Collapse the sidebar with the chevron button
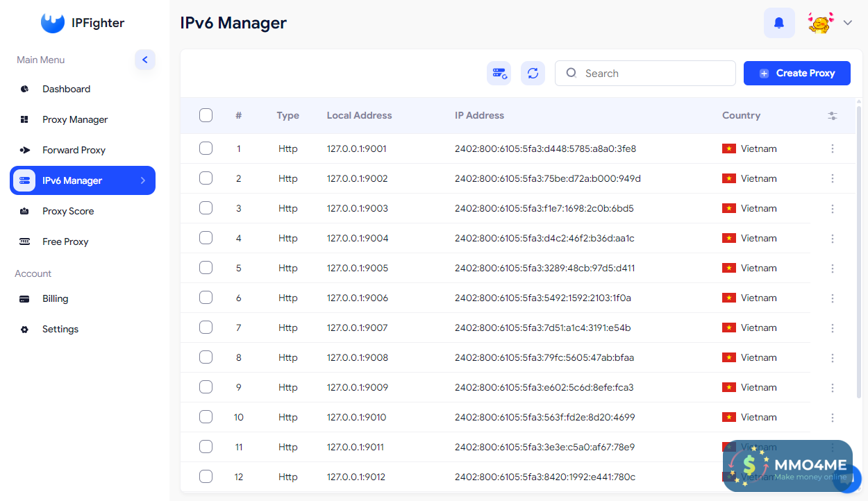Viewport: 868px width, 501px height. tap(145, 60)
